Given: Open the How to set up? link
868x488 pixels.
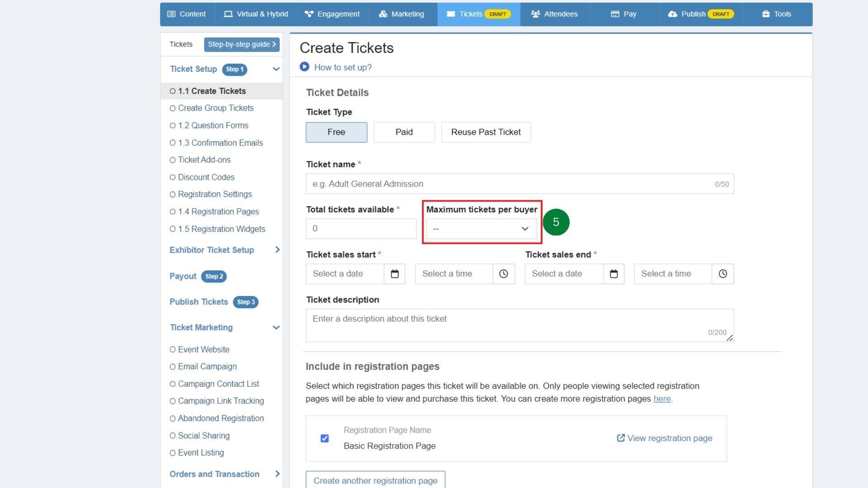Looking at the screenshot, I should pyautogui.click(x=343, y=67).
